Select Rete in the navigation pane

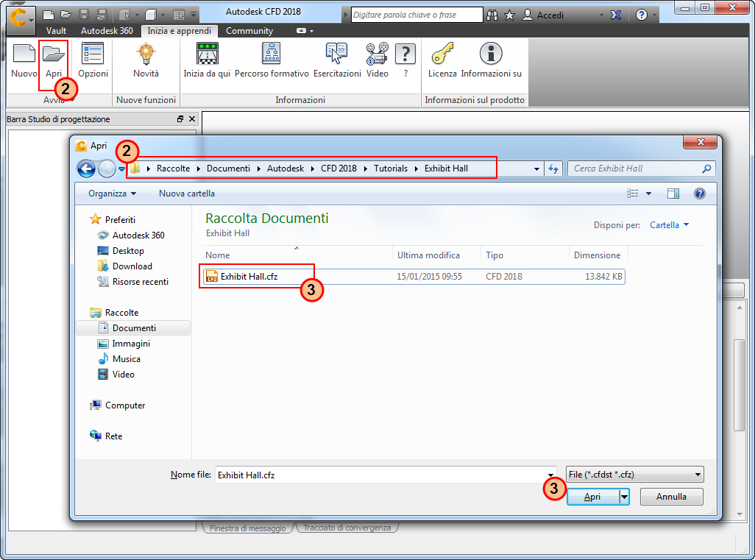pyautogui.click(x=113, y=436)
